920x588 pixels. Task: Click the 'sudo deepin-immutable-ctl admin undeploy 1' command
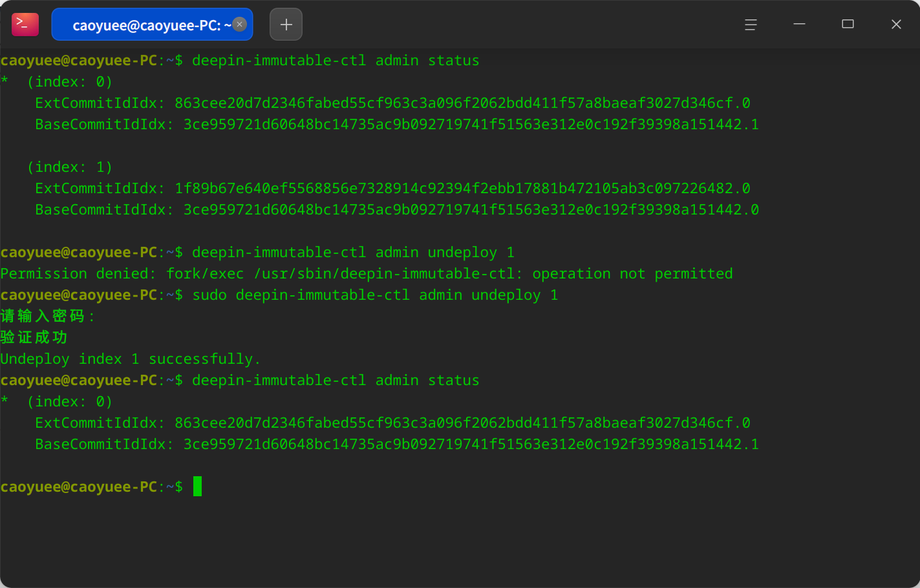tap(375, 295)
